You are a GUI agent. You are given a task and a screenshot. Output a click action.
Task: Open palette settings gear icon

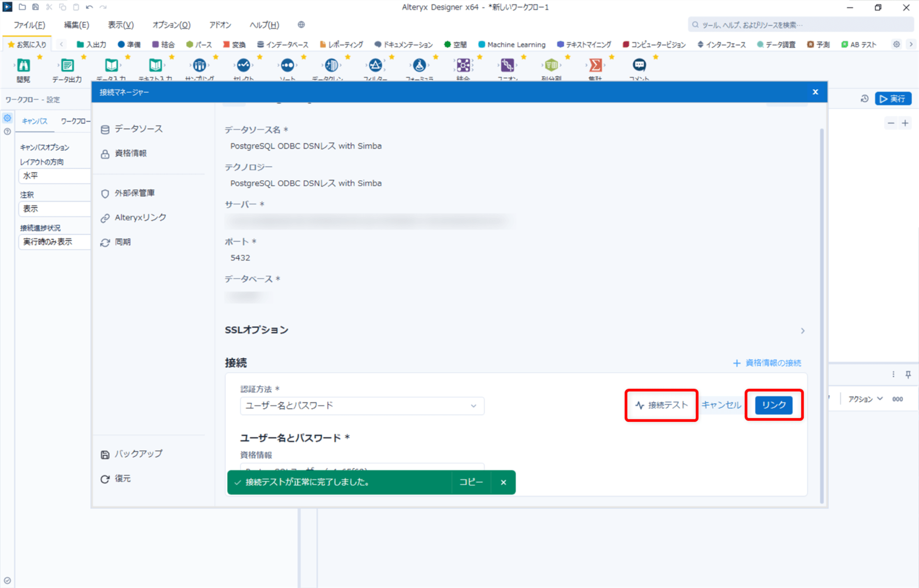[896, 45]
